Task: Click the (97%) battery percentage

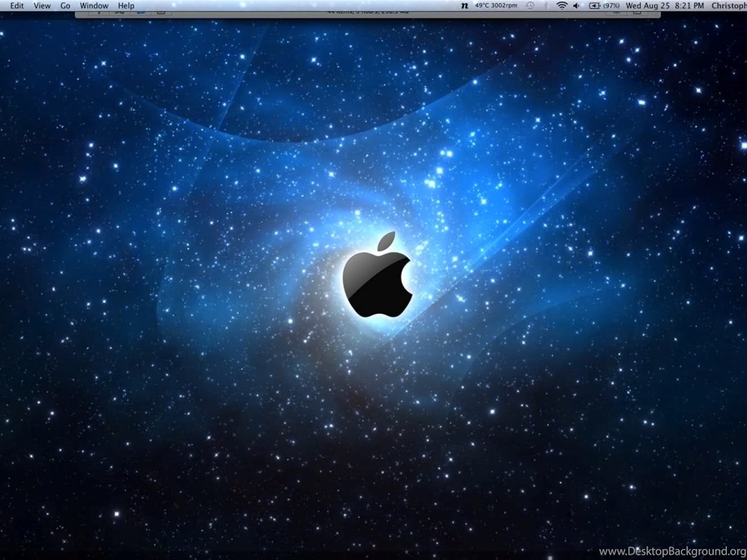Action: pos(611,6)
